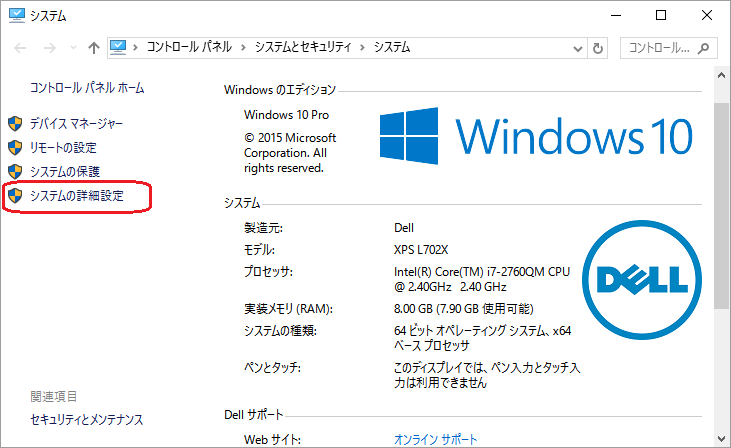Click scrollbar up arrow
The width and height of the screenshot is (731, 448).
(721, 75)
